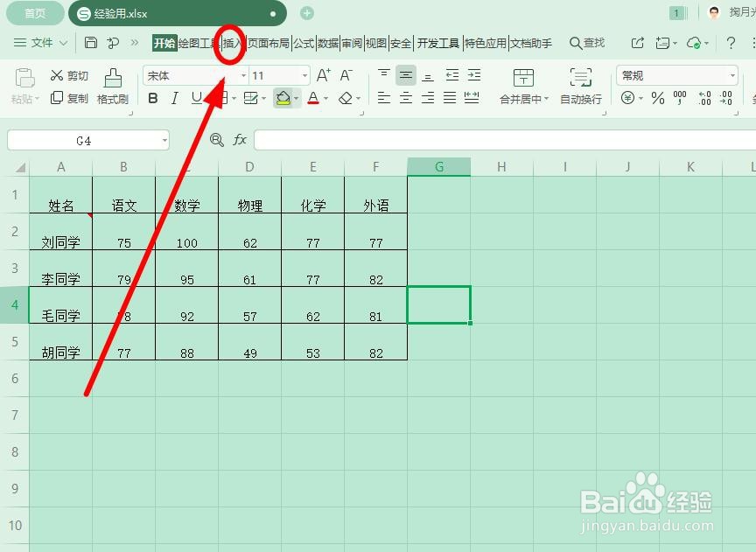Apply thousands separator format
This screenshot has width=756, height=552.
point(680,98)
